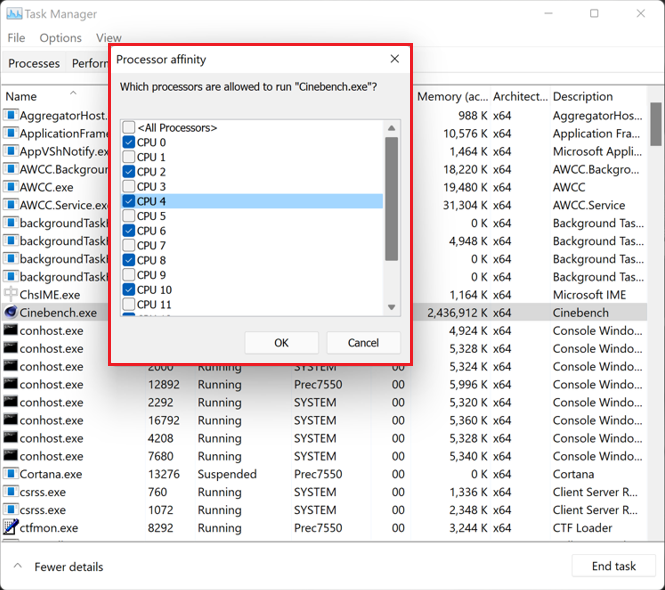
Task: Click icon of csrss.exe with PID 760
Action: coord(11,492)
